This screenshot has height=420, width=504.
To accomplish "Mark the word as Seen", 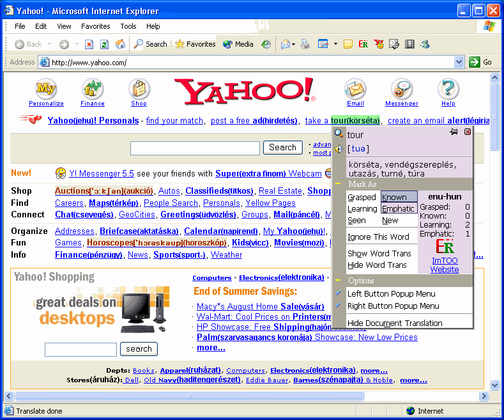I will coord(357,221).
